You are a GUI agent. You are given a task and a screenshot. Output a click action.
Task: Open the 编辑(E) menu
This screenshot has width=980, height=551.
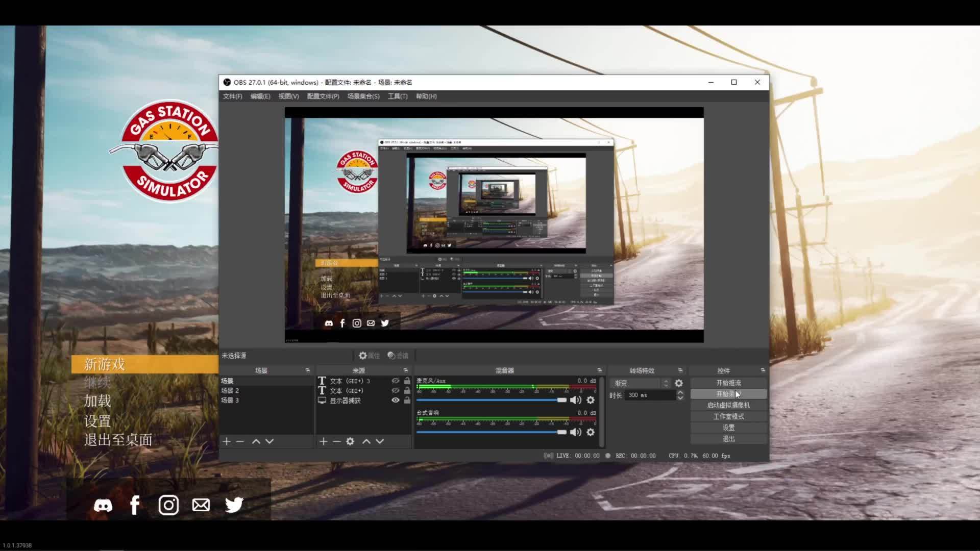(x=260, y=96)
